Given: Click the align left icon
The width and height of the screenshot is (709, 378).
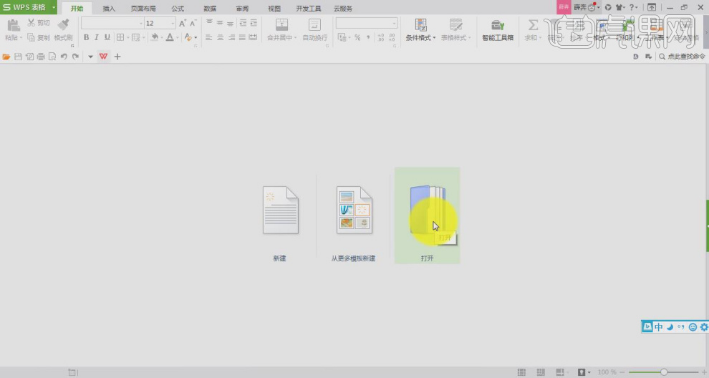Looking at the screenshot, I should [208, 37].
